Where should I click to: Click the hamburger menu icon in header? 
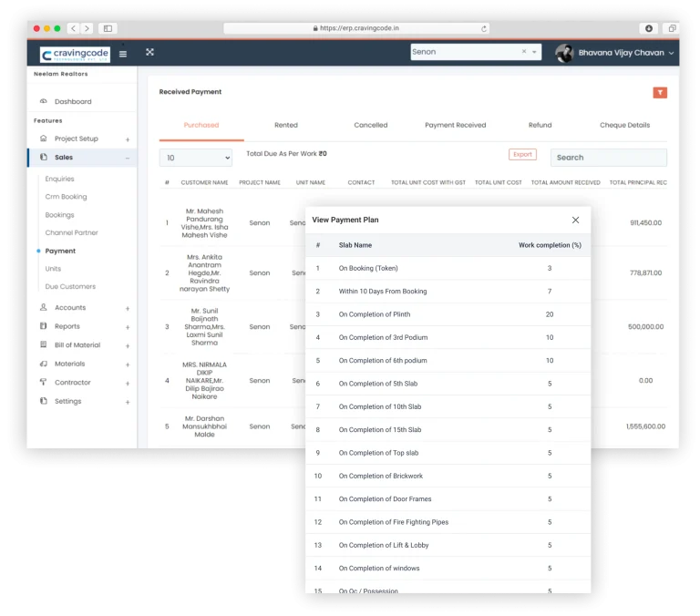[x=123, y=53]
